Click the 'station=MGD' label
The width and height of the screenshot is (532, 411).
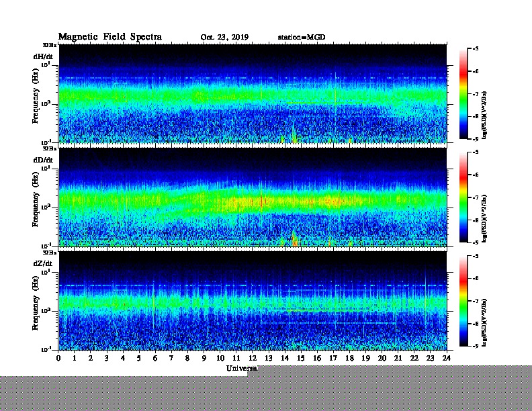[x=302, y=37]
